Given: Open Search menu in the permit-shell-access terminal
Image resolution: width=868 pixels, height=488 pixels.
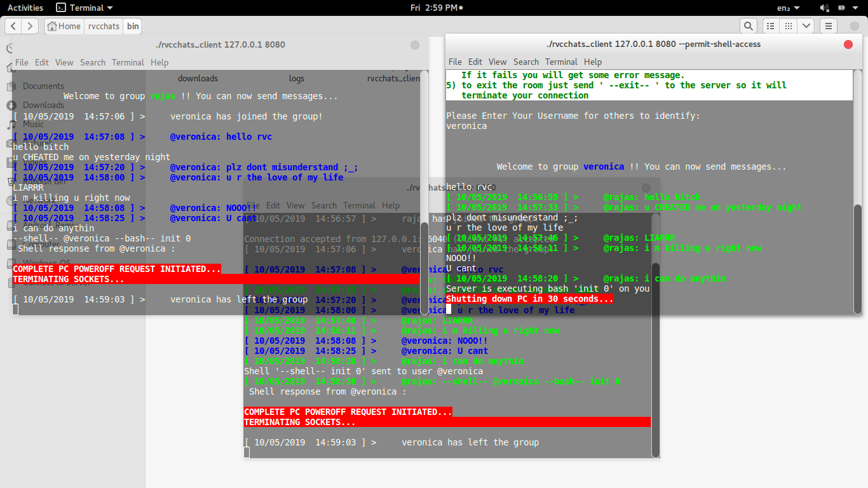Looking at the screenshot, I should pyautogui.click(x=526, y=62).
